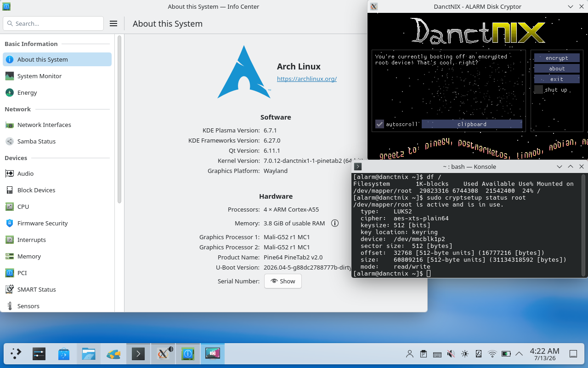Enable the shut up checkbox
This screenshot has width=588, height=368.
tap(538, 90)
